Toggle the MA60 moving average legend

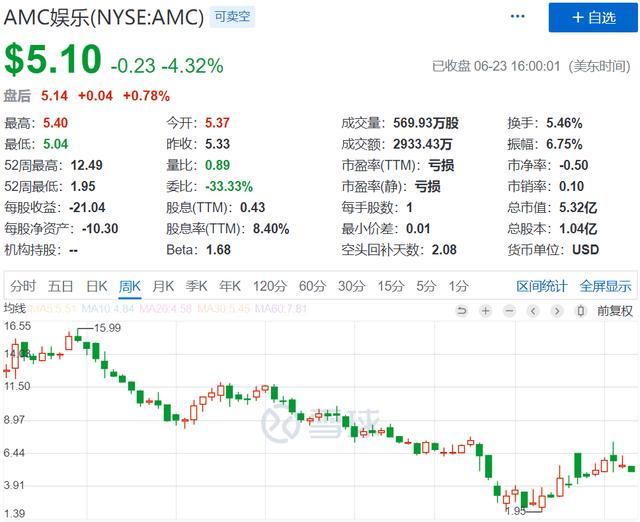click(281, 308)
